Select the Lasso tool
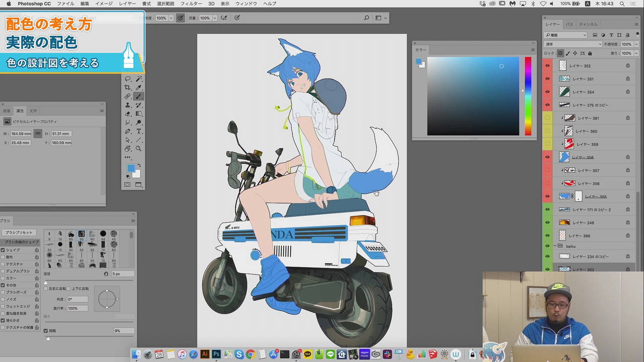 (128, 79)
